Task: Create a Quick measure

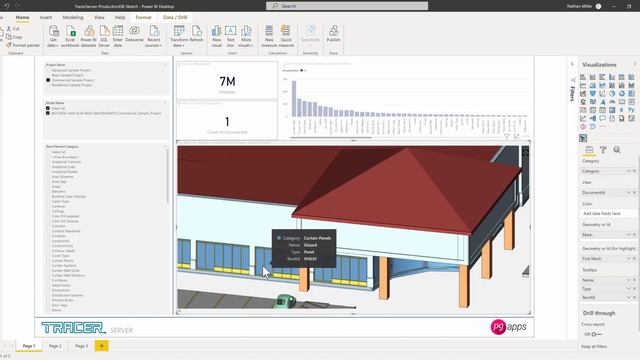Action: (286, 36)
